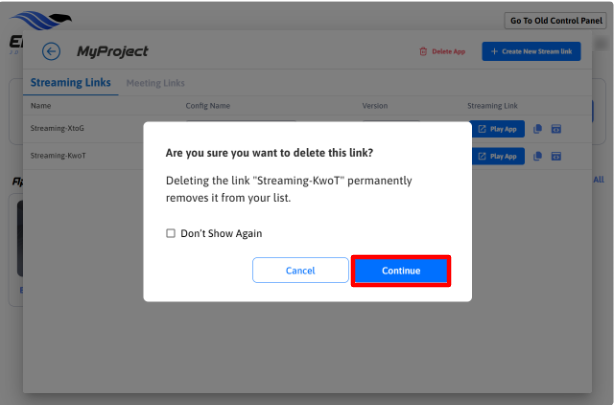Click Play App for Streaming-XtoG
Image resolution: width=614 pixels, height=405 pixels.
pos(497,129)
